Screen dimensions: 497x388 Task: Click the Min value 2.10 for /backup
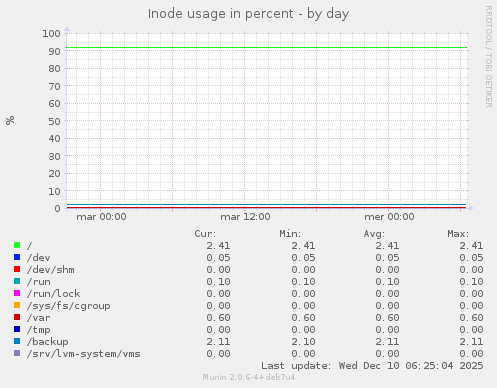[x=303, y=342]
